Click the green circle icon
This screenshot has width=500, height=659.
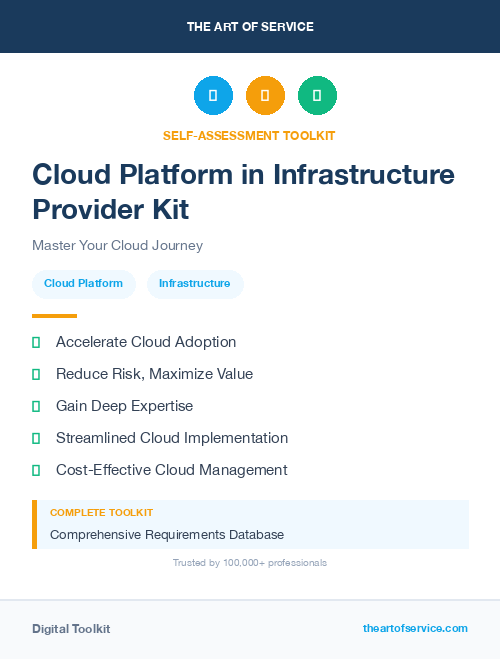pyautogui.click(x=317, y=95)
